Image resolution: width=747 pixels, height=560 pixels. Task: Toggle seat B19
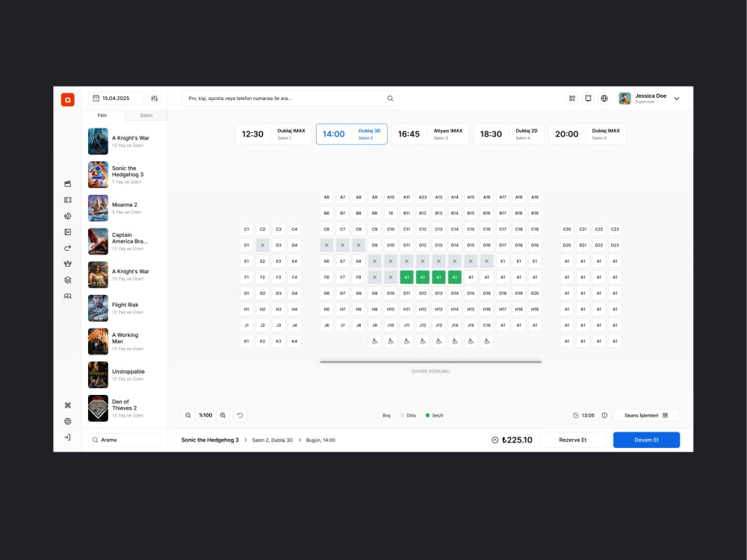coord(535,214)
